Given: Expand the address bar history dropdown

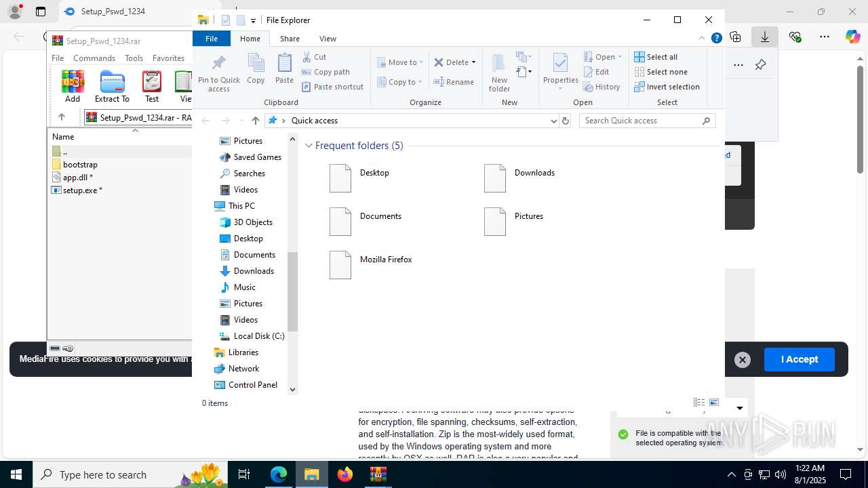Looking at the screenshot, I should (553, 121).
